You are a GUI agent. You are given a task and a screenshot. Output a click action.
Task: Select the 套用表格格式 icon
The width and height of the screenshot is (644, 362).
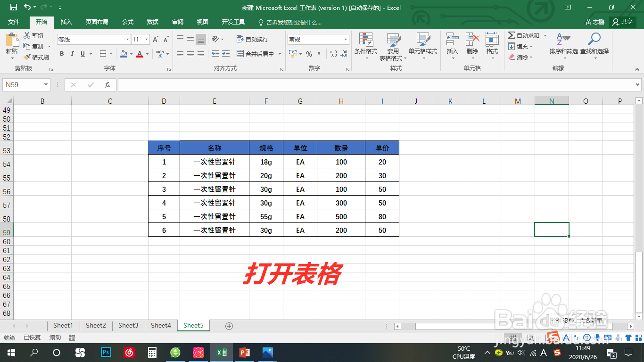click(x=394, y=45)
